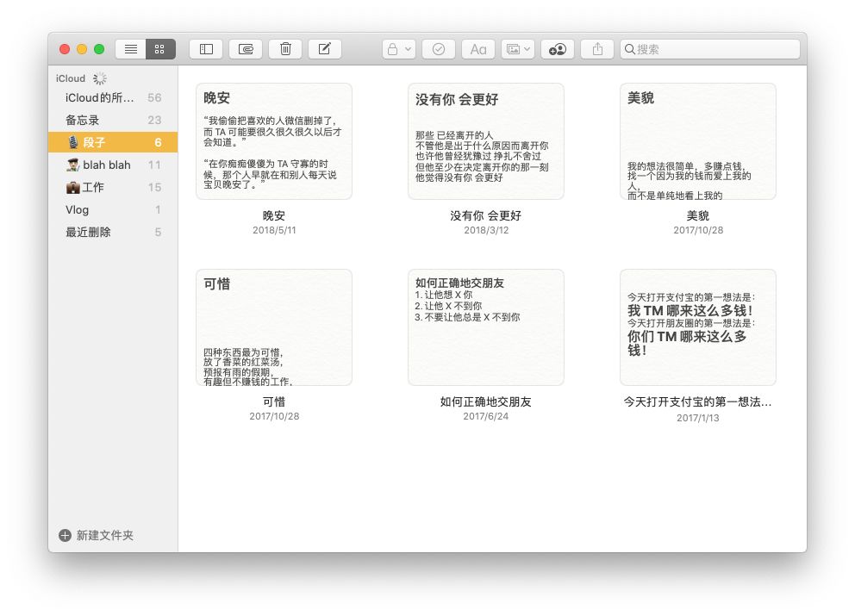Image resolution: width=855 pixels, height=616 pixels.
Task: Click the trash delete icon
Action: tap(286, 49)
